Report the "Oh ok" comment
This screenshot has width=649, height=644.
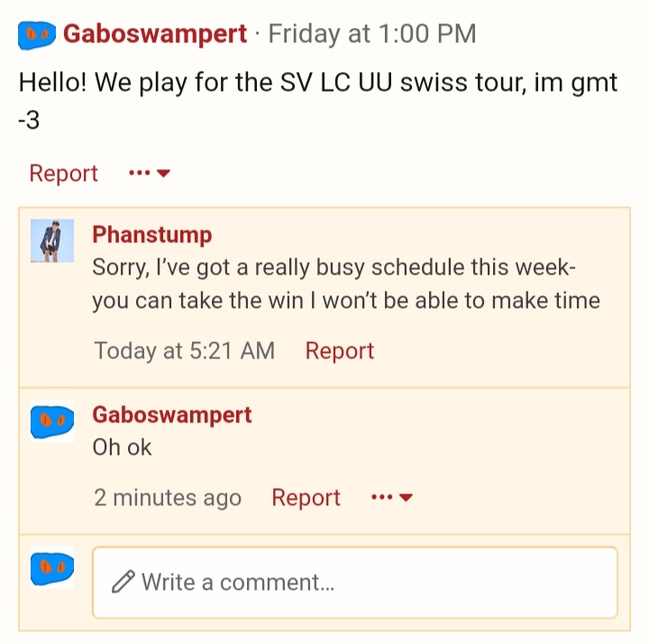click(x=306, y=497)
